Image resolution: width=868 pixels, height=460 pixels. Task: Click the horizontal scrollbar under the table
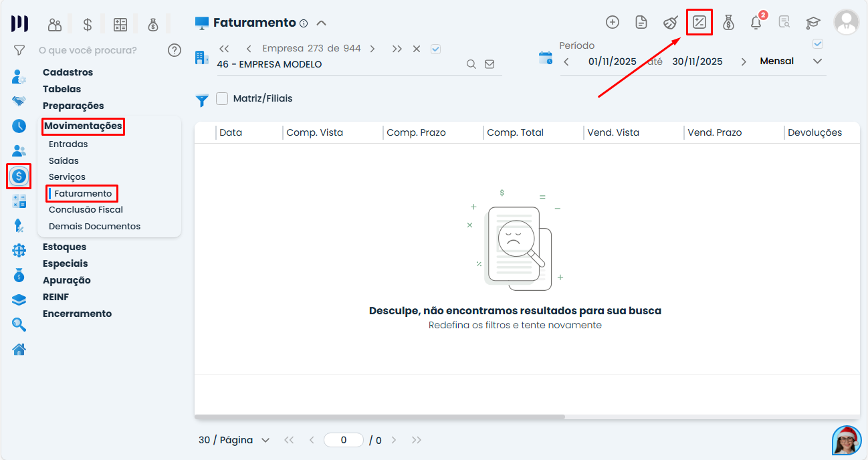tap(380, 417)
